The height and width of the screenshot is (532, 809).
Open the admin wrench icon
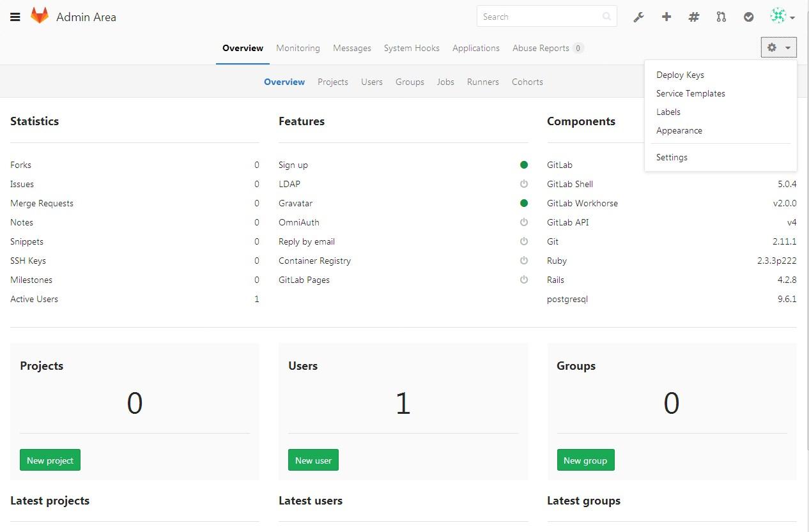point(638,17)
